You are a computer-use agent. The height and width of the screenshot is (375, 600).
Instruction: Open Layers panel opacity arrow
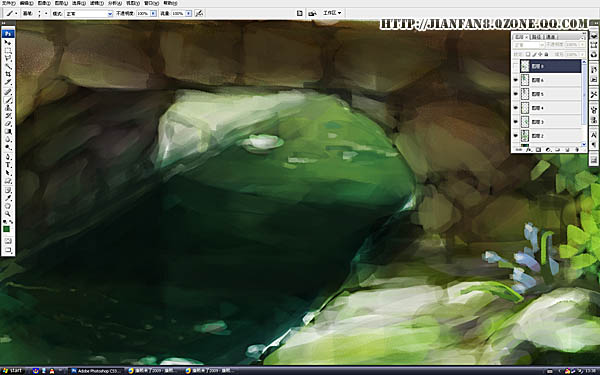(582, 45)
